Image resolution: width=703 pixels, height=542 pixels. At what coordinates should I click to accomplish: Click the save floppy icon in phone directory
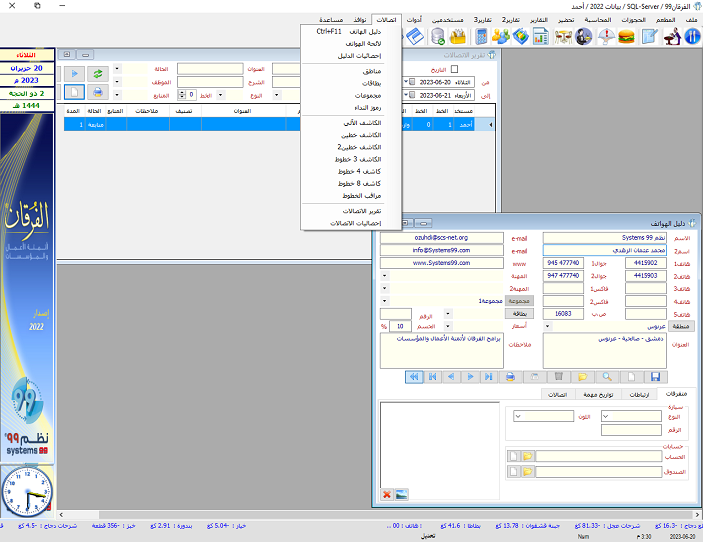tap(656, 377)
